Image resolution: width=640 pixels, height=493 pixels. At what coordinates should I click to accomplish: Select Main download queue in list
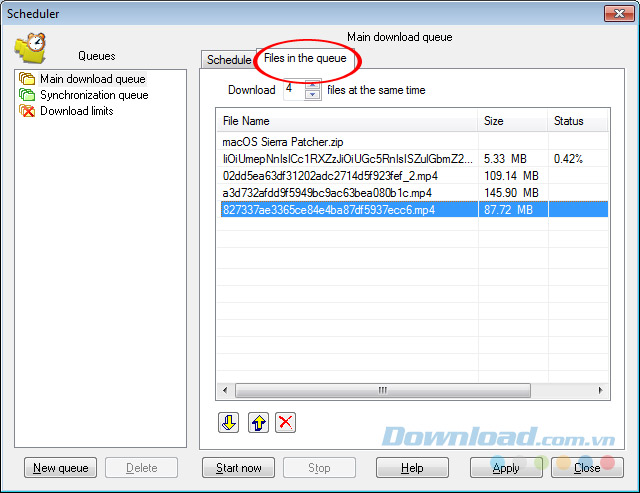93,79
